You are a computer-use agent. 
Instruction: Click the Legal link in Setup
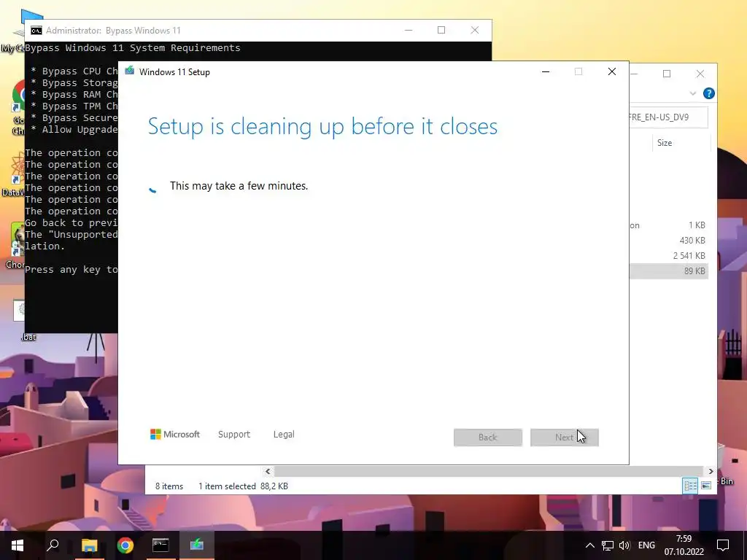tap(284, 435)
